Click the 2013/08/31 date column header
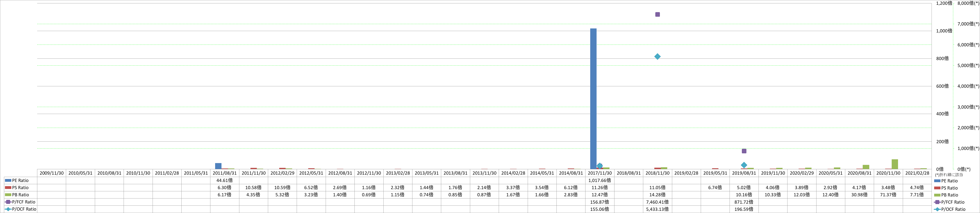Image resolution: width=980 pixels, height=213 pixels. [x=455, y=173]
